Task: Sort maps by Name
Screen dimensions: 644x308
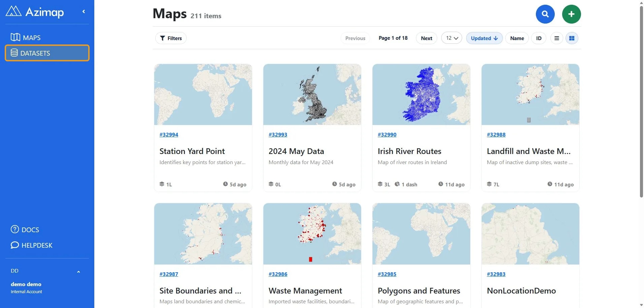Action: pyautogui.click(x=517, y=38)
